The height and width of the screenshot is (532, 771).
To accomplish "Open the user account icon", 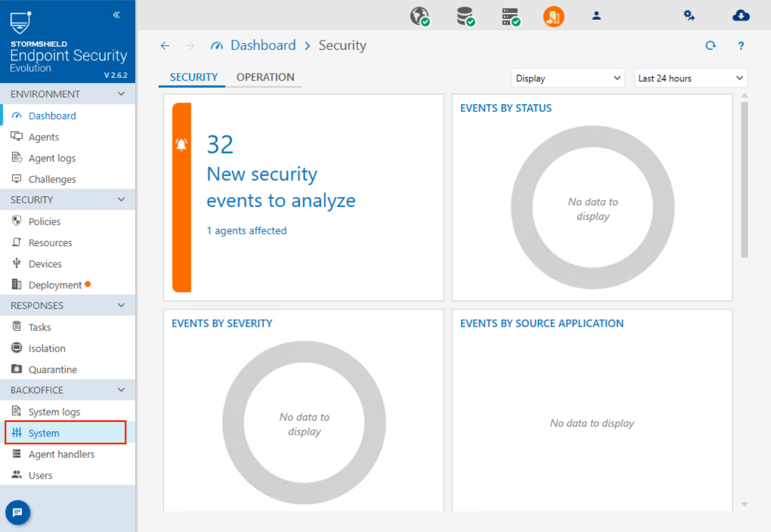I will click(596, 16).
